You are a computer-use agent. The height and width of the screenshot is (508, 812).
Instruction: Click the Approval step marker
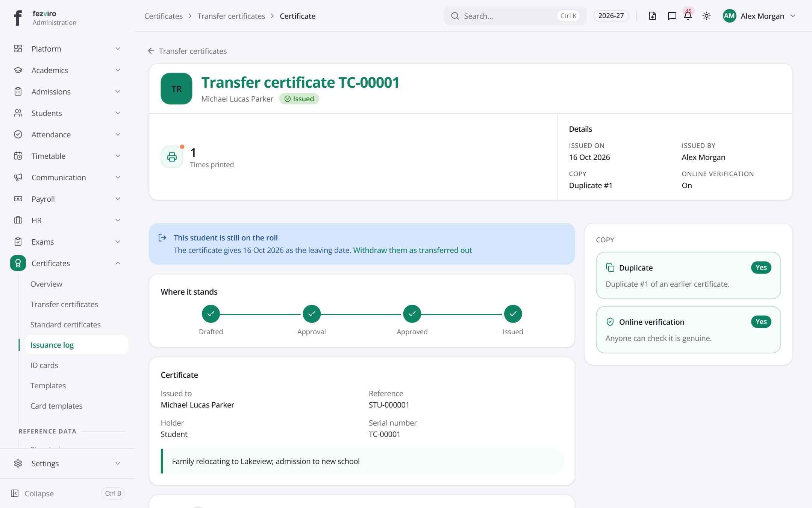(312, 314)
